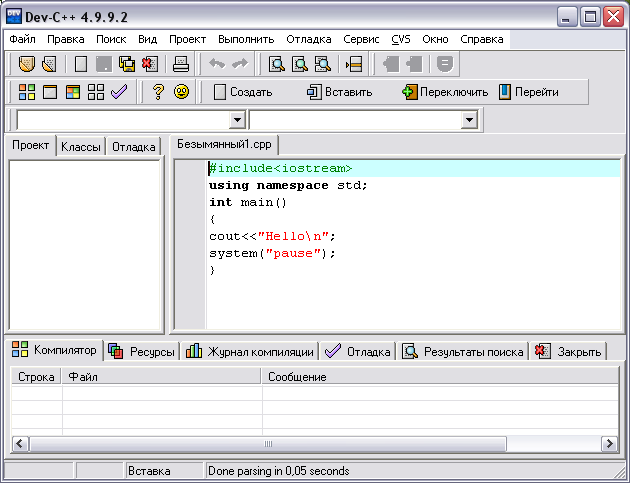Click the Help question mark icon

click(x=158, y=92)
